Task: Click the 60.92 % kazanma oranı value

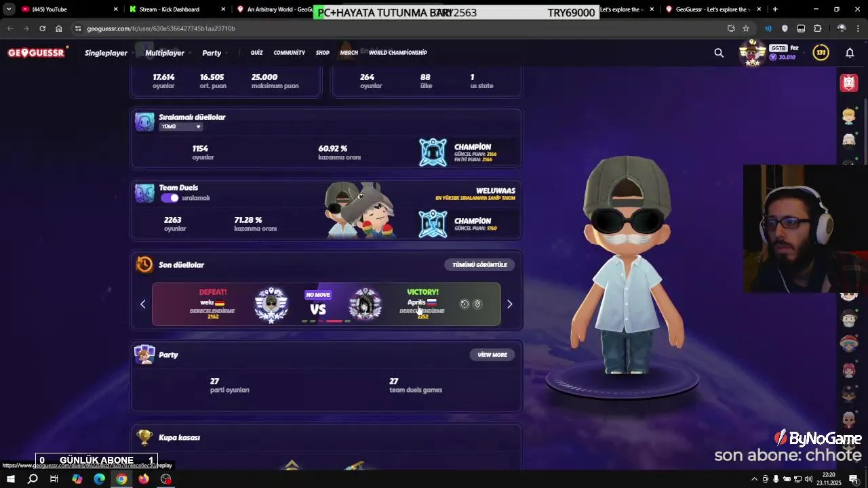Action: (x=332, y=148)
